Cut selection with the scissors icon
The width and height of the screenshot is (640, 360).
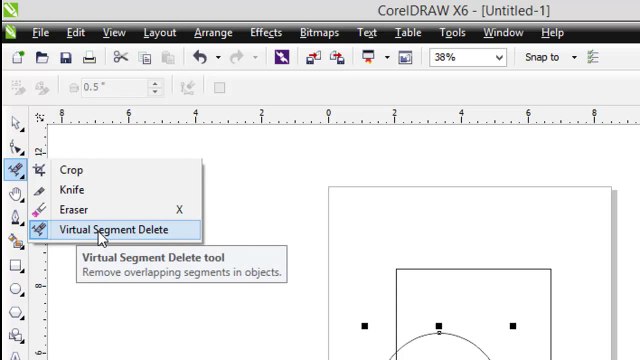coord(120,57)
